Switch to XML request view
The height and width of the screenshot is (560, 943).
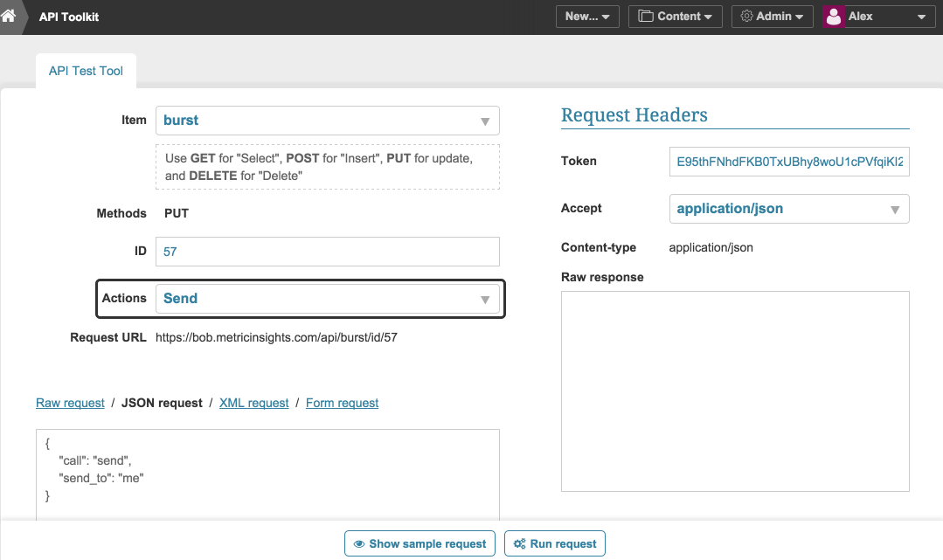pyautogui.click(x=253, y=403)
